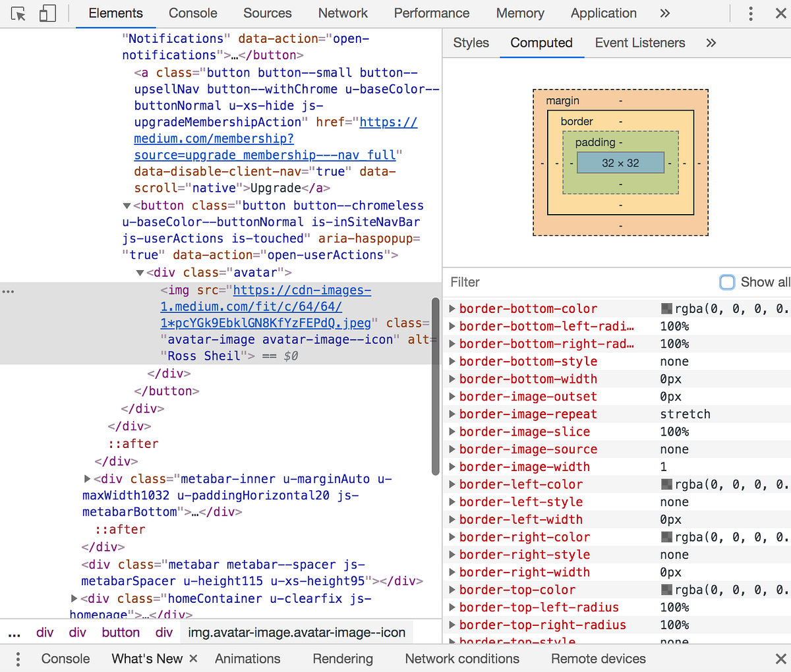Select the What's New drawer tab
Screen dimensions: 791x672
pos(147,659)
